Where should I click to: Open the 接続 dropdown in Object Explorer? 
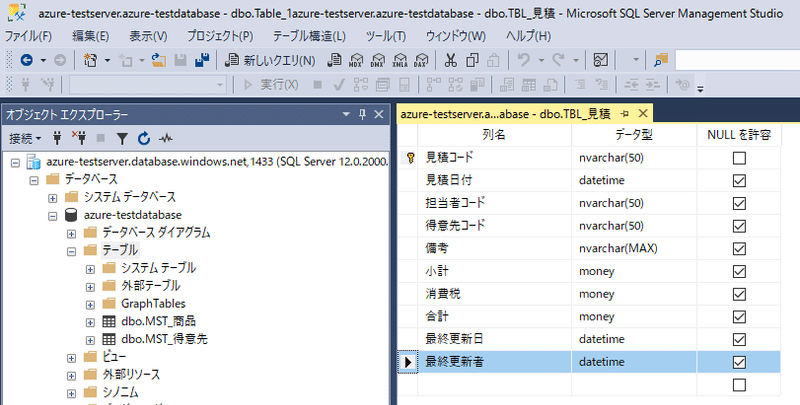tap(25, 138)
